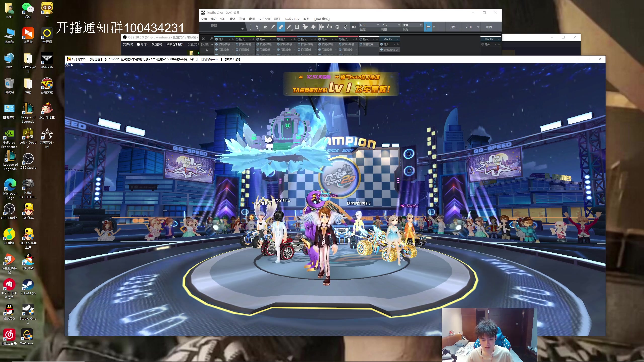Toggle power of 闪避效果 insert
The height and width of the screenshot is (362, 644).
tap(361, 44)
